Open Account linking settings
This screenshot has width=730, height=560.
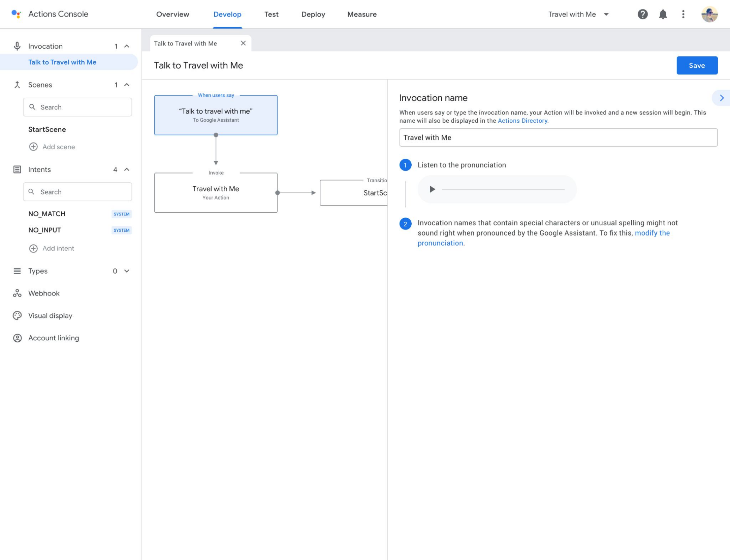54,338
